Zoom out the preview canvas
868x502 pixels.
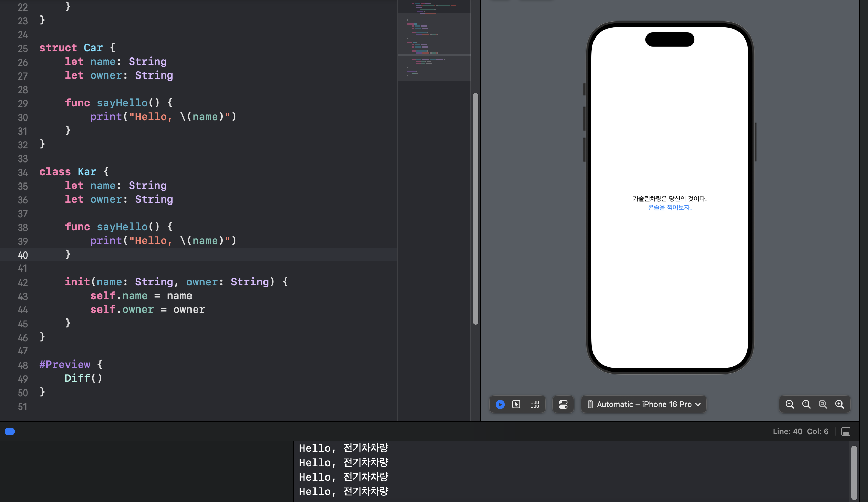pyautogui.click(x=790, y=404)
